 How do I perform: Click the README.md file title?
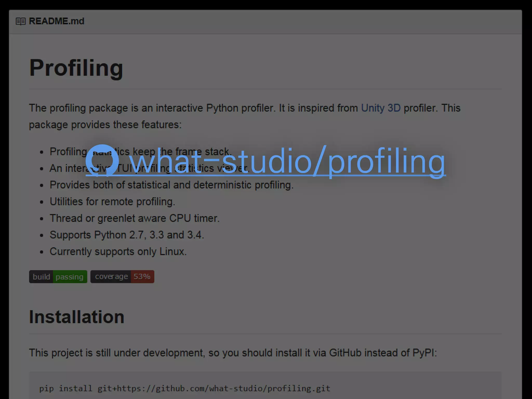point(57,21)
